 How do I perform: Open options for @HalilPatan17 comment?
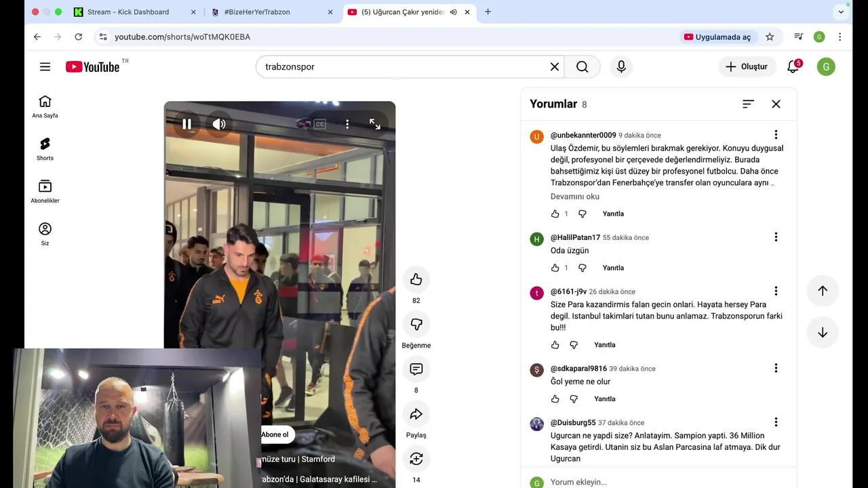pos(776,237)
